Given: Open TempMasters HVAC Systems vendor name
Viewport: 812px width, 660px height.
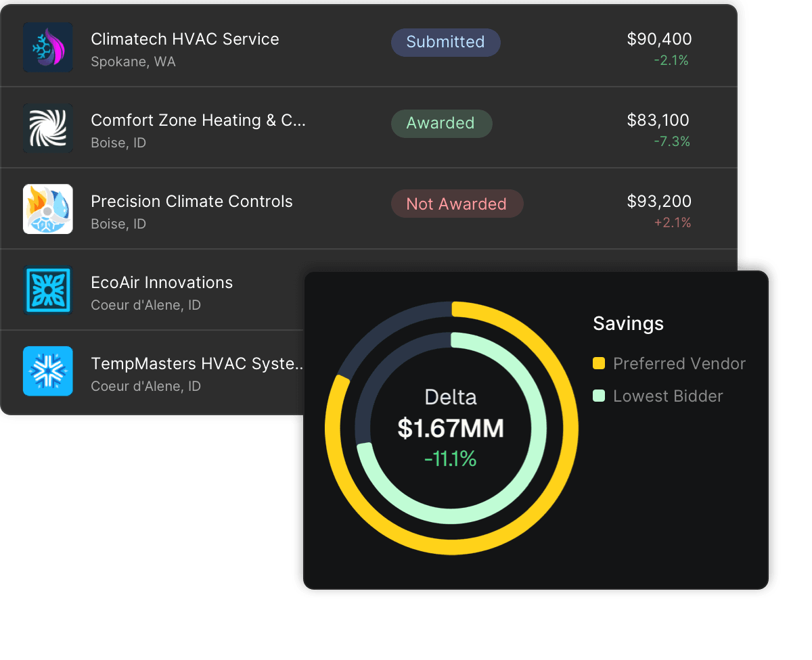Looking at the screenshot, I should point(197,364).
